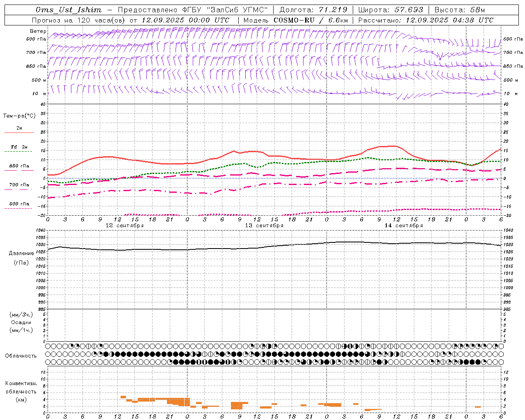Click the 12 сентября date label
The image size is (525, 420).
click(125, 225)
